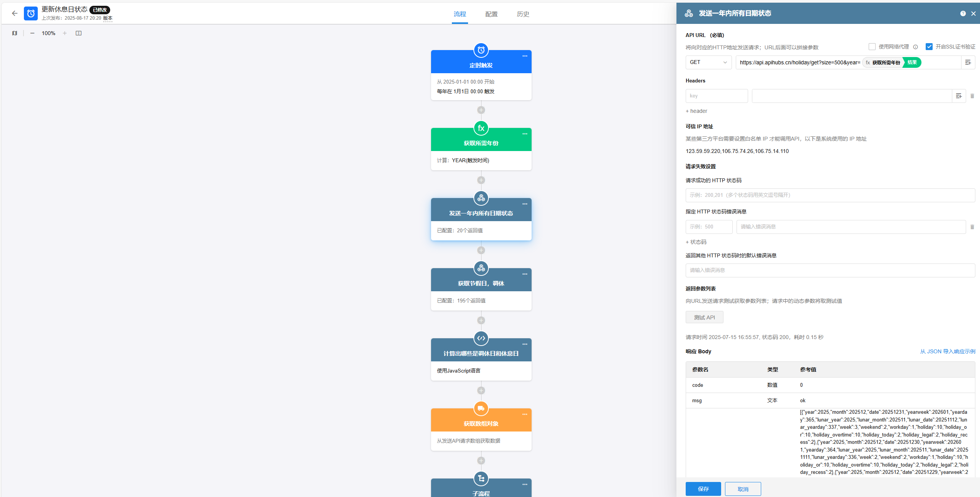Open field picker for header value
The height and width of the screenshot is (497, 980).
(958, 96)
